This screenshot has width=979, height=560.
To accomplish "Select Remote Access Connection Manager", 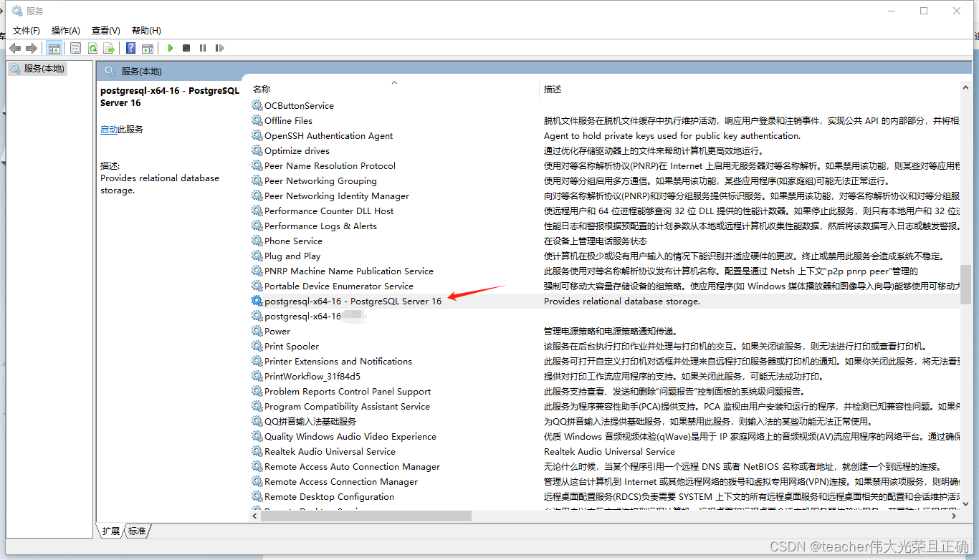I will pos(341,481).
